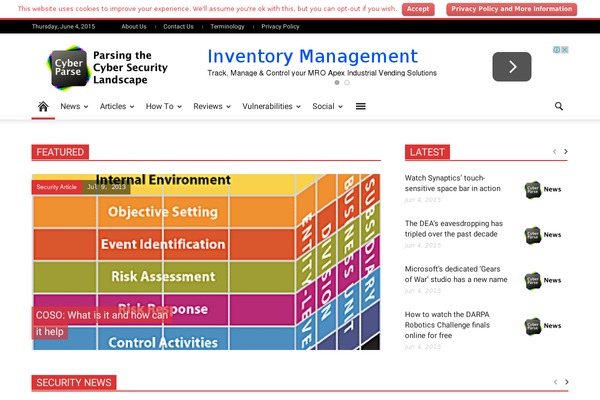Open Microsoft's Gears of War studio article

(x=456, y=274)
